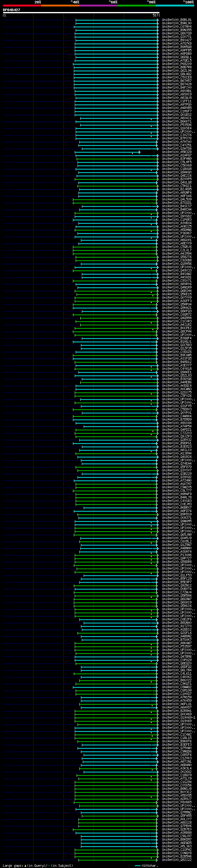Image resolution: width=197 pixels, height=868 pixels.
Task: Select the UniRef100_Q9YGD2 label
Action: point(176,216)
